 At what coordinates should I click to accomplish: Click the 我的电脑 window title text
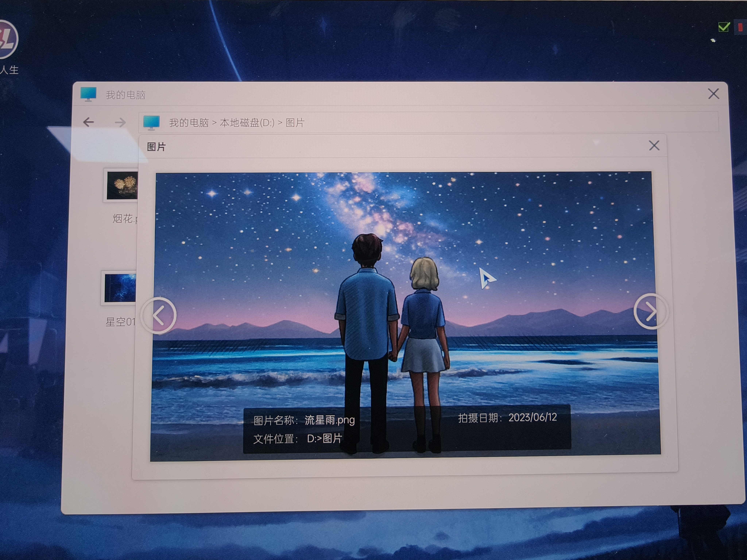pyautogui.click(x=126, y=95)
